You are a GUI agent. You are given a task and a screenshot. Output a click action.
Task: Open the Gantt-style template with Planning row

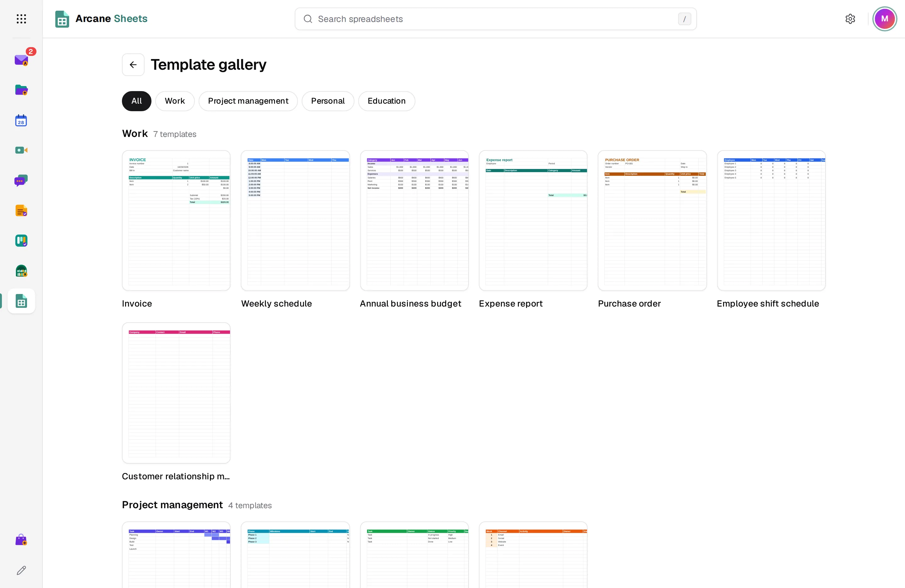(176, 555)
